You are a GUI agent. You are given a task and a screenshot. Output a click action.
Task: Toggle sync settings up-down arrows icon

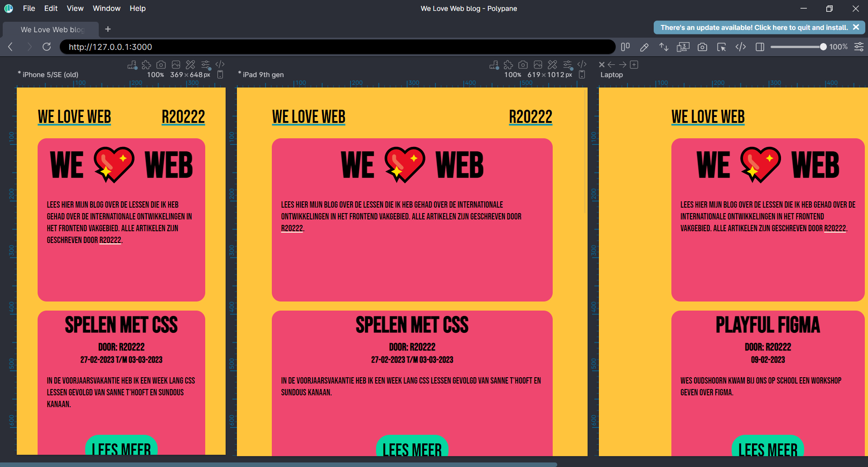pyautogui.click(x=664, y=47)
